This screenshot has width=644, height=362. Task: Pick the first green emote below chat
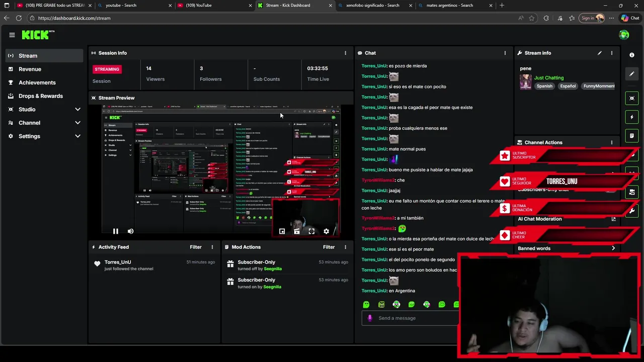coord(366,304)
